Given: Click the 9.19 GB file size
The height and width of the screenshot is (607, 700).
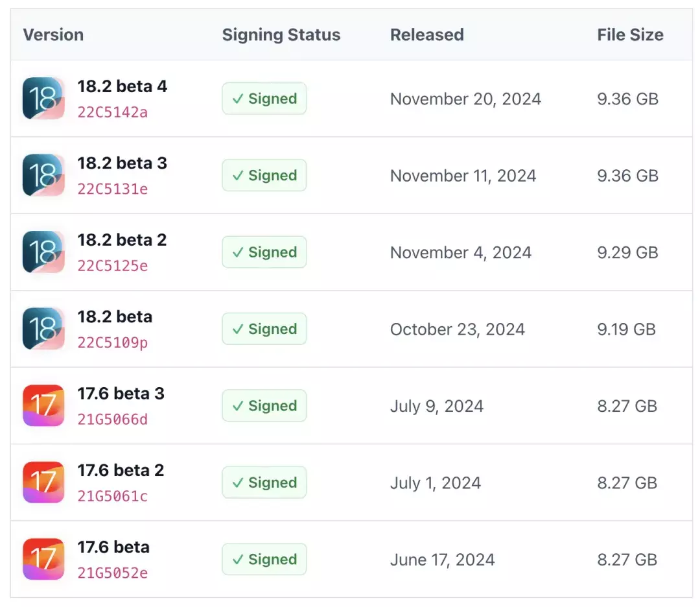Looking at the screenshot, I should (x=626, y=329).
